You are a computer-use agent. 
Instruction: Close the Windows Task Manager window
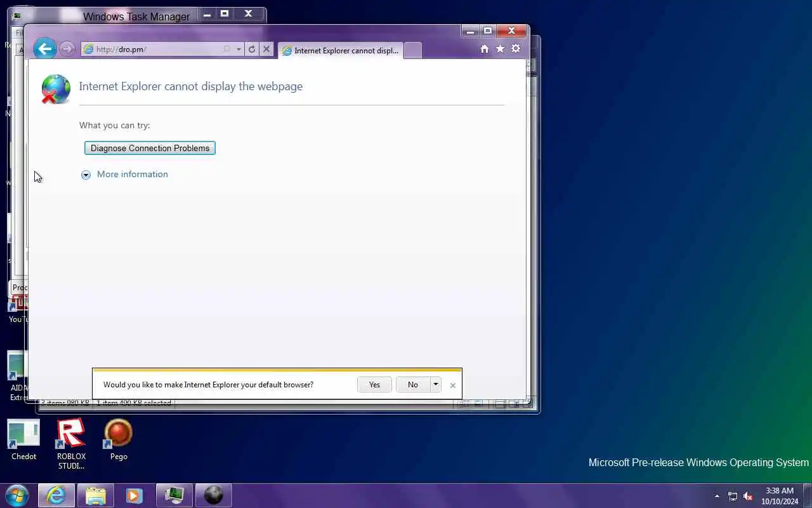248,13
